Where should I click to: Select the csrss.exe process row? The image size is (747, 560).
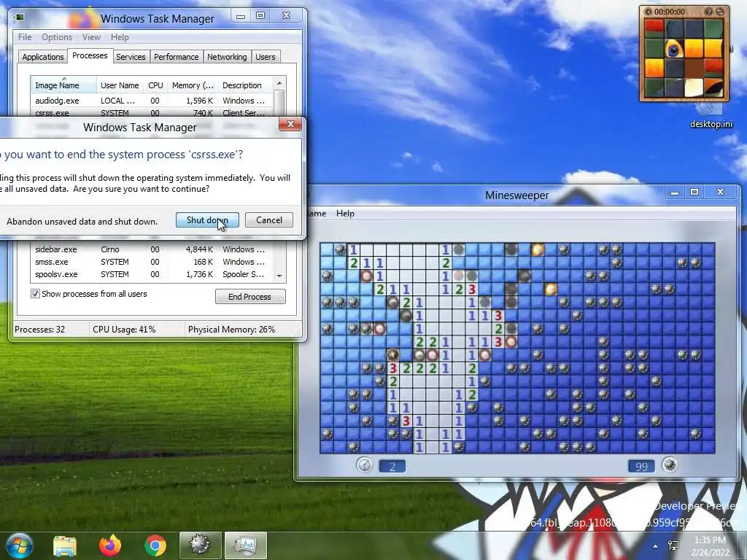point(152,113)
